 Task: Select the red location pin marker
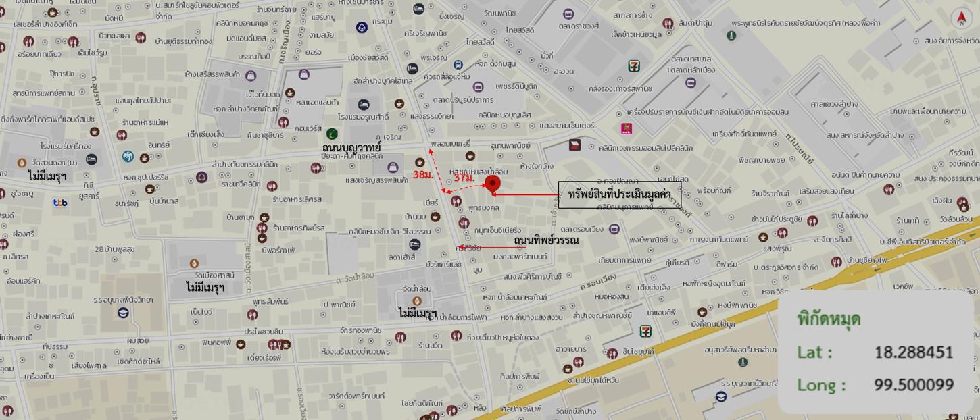click(x=493, y=185)
